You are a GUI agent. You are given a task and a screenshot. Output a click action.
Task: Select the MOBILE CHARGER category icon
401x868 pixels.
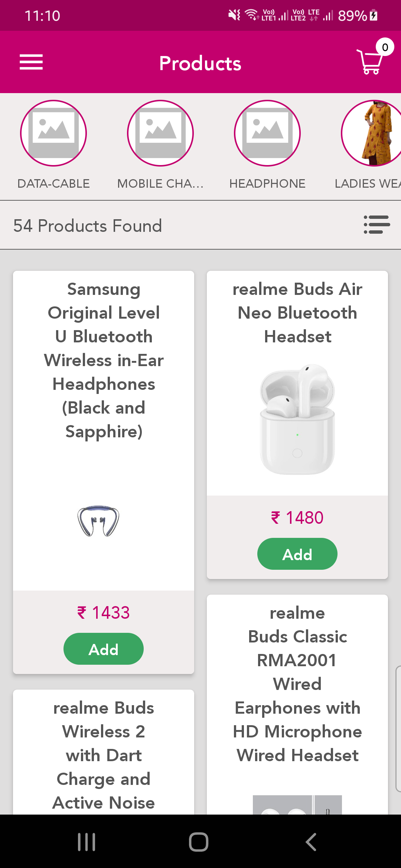click(160, 133)
